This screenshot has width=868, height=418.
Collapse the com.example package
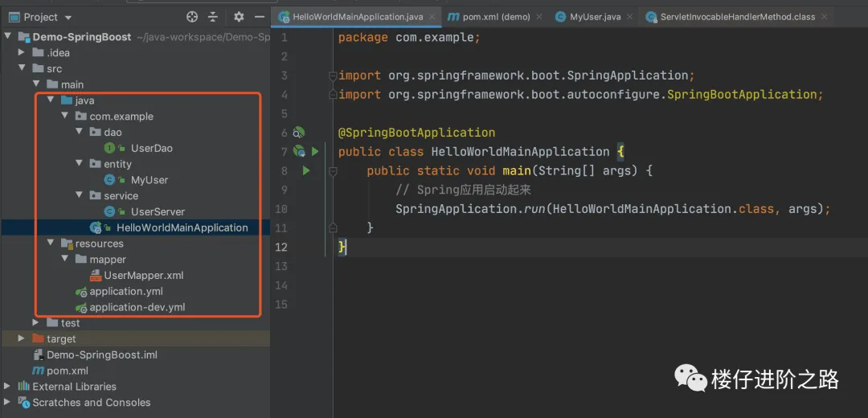pos(66,116)
